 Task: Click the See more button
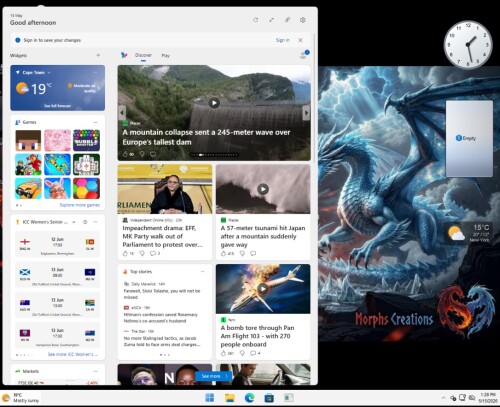click(214, 376)
